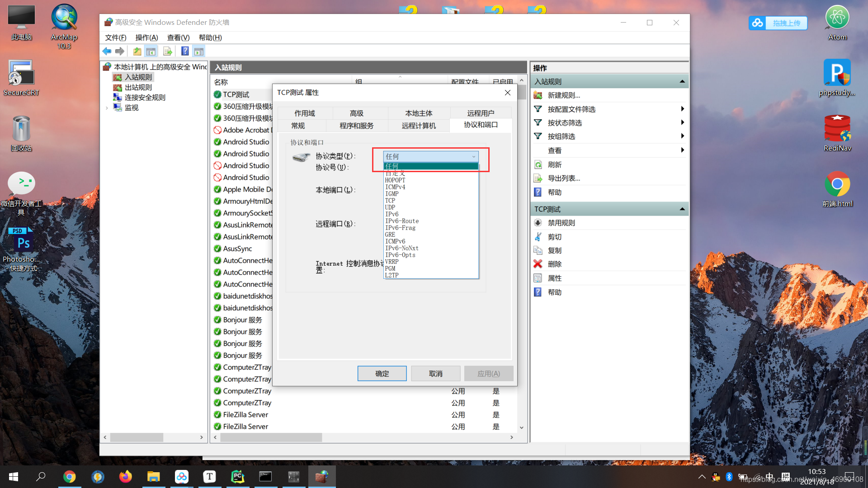Open Chrome from the taskbar
The image size is (868, 488).
pyautogui.click(x=69, y=477)
